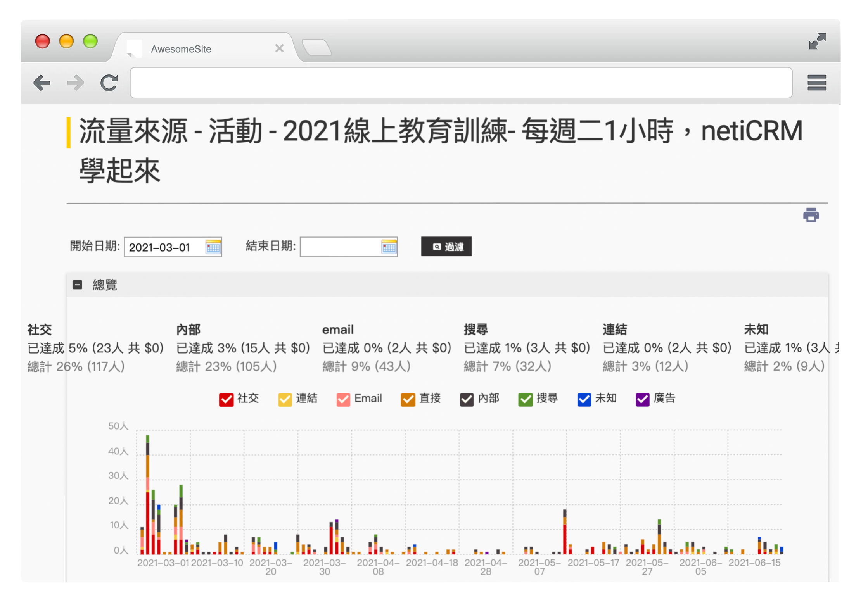The image size is (868, 604).
Task: Uncheck the 廣告 legend checkbox
Action: [x=643, y=399]
